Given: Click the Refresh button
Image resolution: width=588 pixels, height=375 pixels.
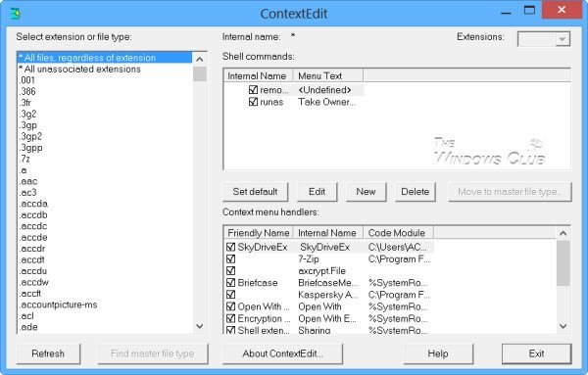Looking at the screenshot, I should (48, 353).
